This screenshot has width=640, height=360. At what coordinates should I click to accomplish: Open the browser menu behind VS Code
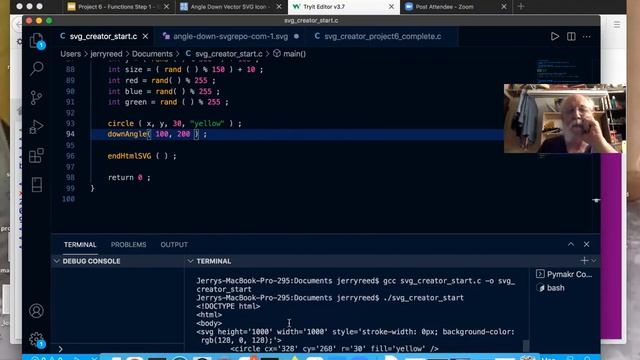point(617,25)
